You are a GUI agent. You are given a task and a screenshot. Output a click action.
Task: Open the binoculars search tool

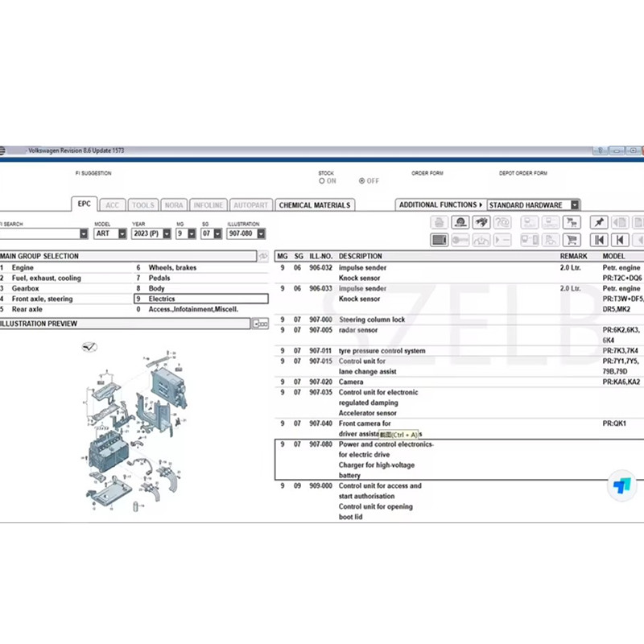pyautogui.click(x=481, y=222)
